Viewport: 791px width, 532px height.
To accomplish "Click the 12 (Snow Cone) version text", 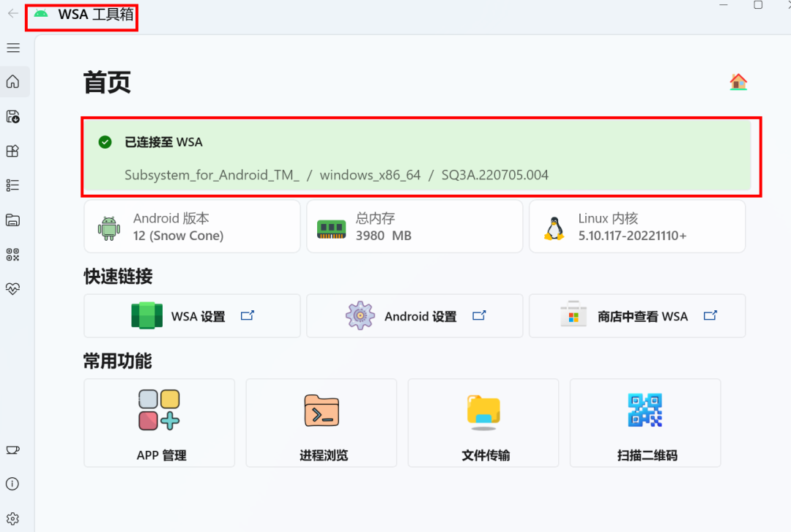I will click(x=178, y=236).
